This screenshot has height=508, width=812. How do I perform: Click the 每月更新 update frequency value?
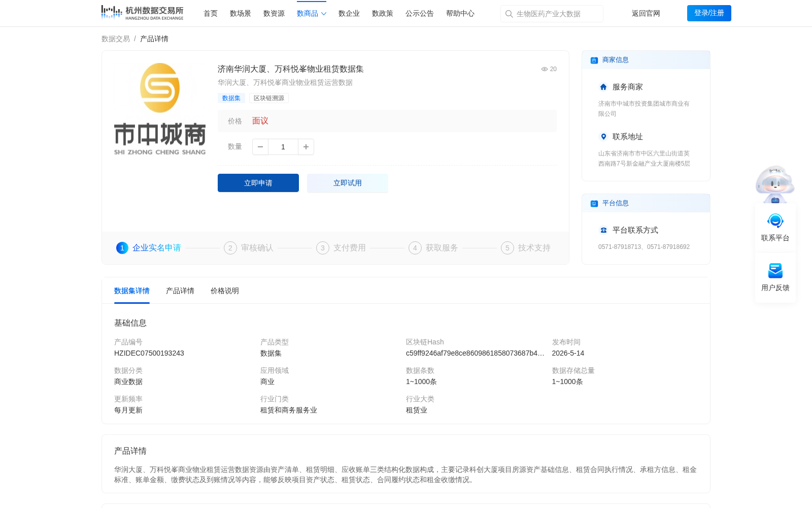(128, 410)
